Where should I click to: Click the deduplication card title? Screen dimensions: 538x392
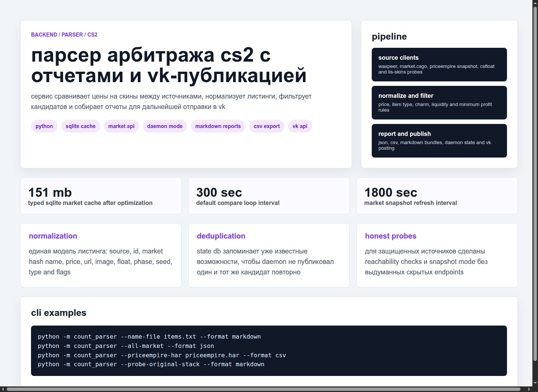coord(221,236)
